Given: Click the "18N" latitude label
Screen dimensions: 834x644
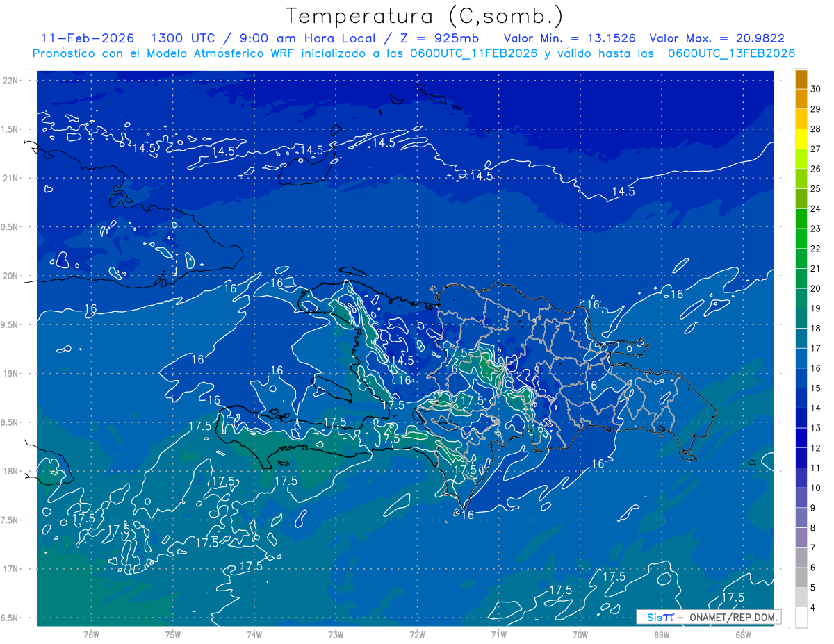Looking at the screenshot, I should tap(10, 471).
